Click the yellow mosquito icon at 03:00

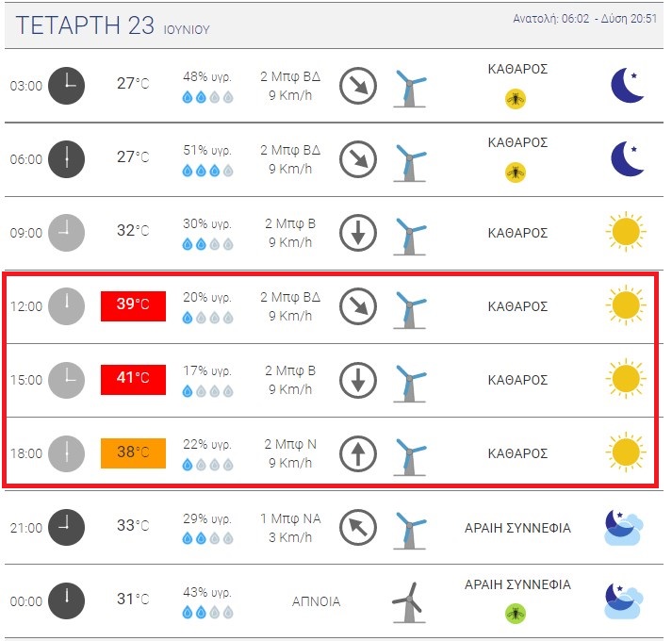click(x=516, y=99)
